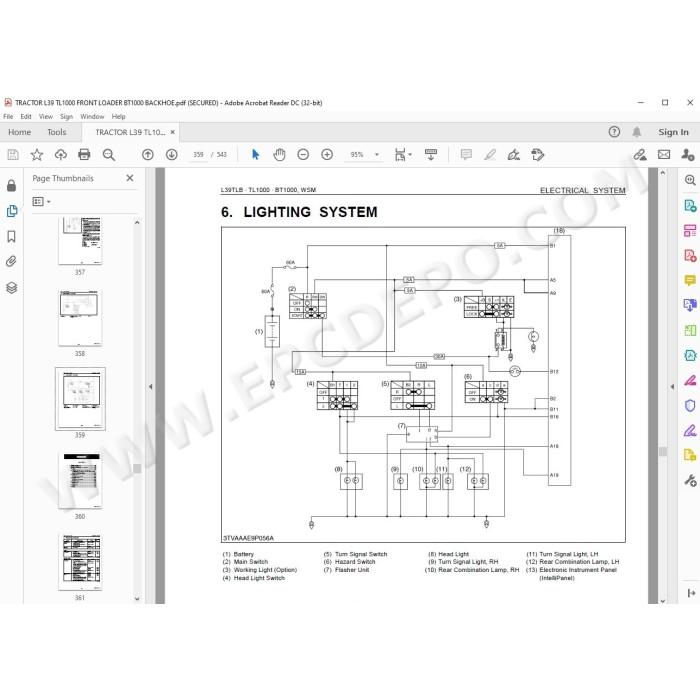Click the Sign document pen icon
The height and width of the screenshot is (700, 700).
tap(514, 155)
